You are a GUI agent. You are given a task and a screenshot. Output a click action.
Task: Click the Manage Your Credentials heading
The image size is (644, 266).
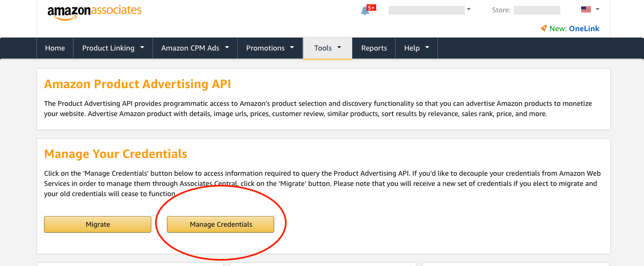(x=115, y=154)
